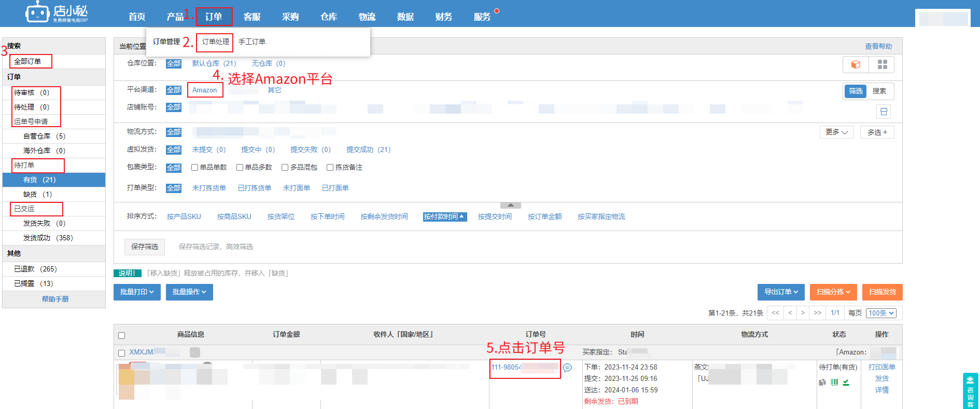The height and width of the screenshot is (409, 980).
Task: Open 批量操作 dropdown
Action: [x=189, y=292]
